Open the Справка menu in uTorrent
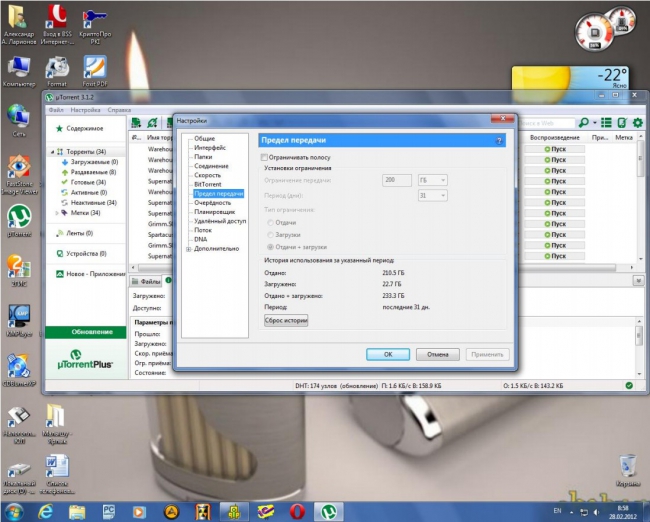650x522 pixels. pyautogui.click(x=119, y=110)
